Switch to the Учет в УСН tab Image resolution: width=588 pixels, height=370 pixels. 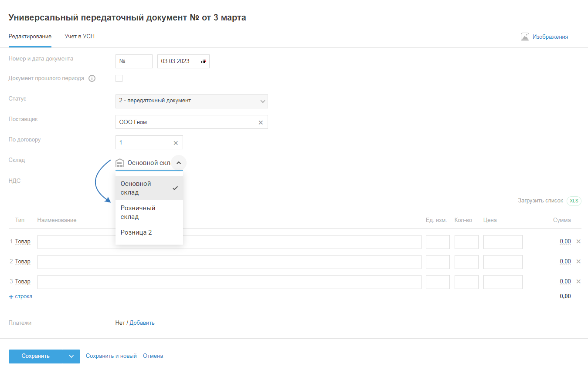(79, 37)
